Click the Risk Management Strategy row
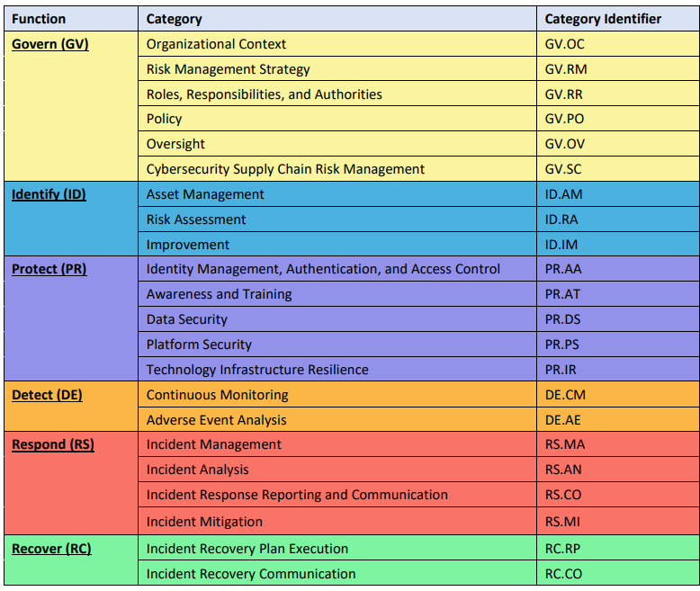 pos(228,69)
